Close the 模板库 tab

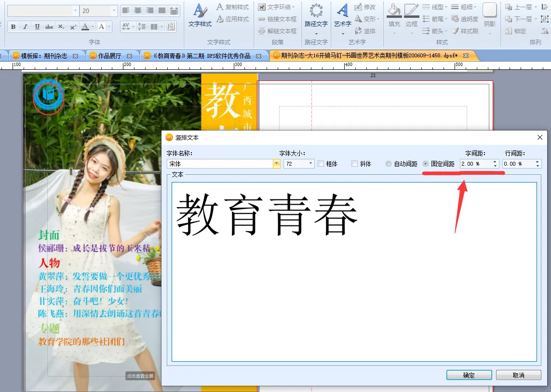[75, 56]
